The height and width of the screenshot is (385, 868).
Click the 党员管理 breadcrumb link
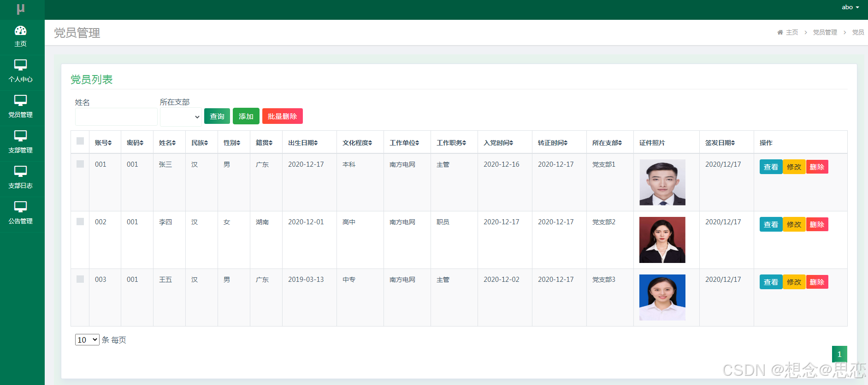(x=825, y=32)
